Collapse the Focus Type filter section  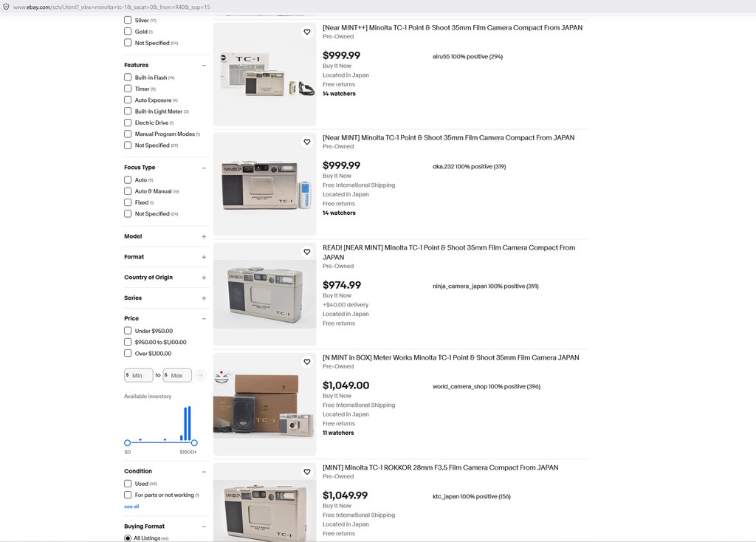pyautogui.click(x=204, y=168)
